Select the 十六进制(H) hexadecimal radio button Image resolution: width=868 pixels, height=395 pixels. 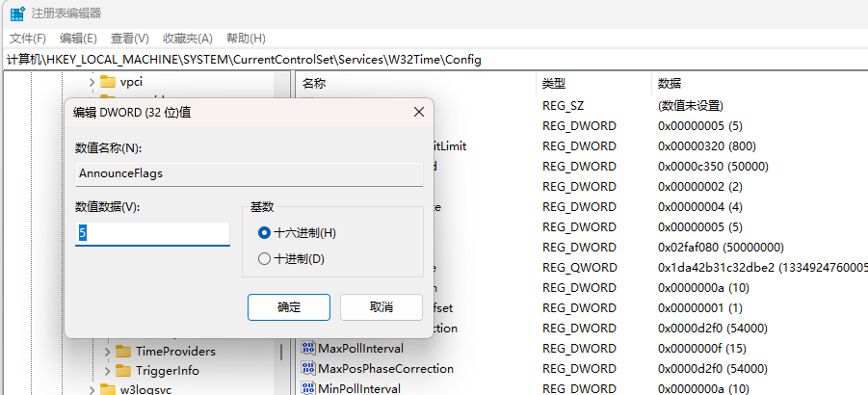(265, 233)
